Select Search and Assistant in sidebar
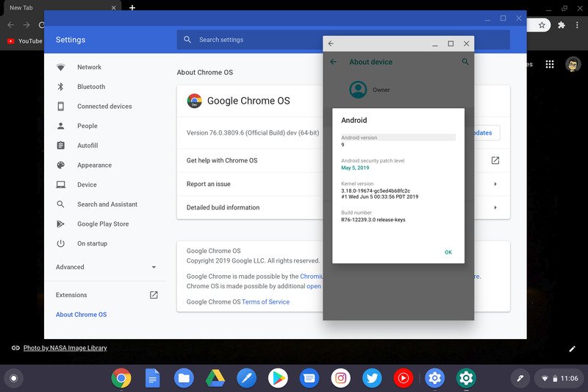Viewport: 588px width, 392px height. click(x=107, y=204)
